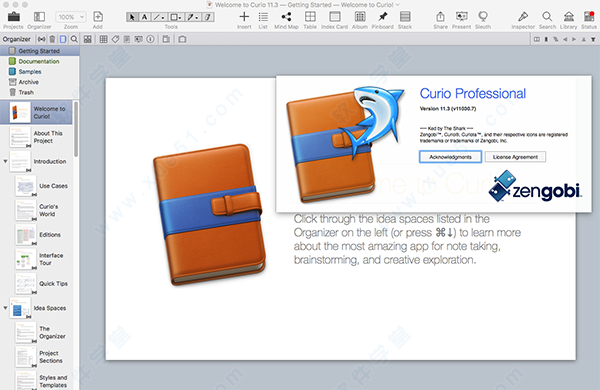600x390 pixels.
Task: Click the Organizer bar magnifier icon
Action: pos(74,39)
